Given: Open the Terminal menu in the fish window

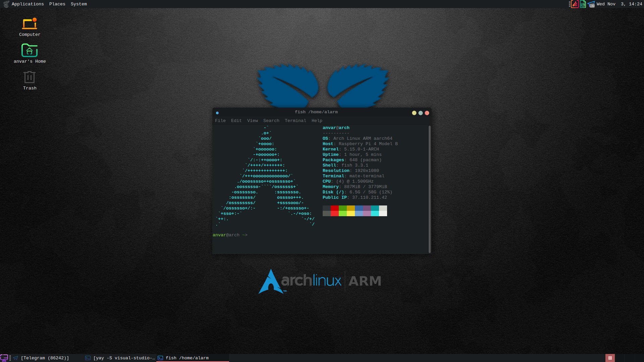Looking at the screenshot, I should 296,120.
